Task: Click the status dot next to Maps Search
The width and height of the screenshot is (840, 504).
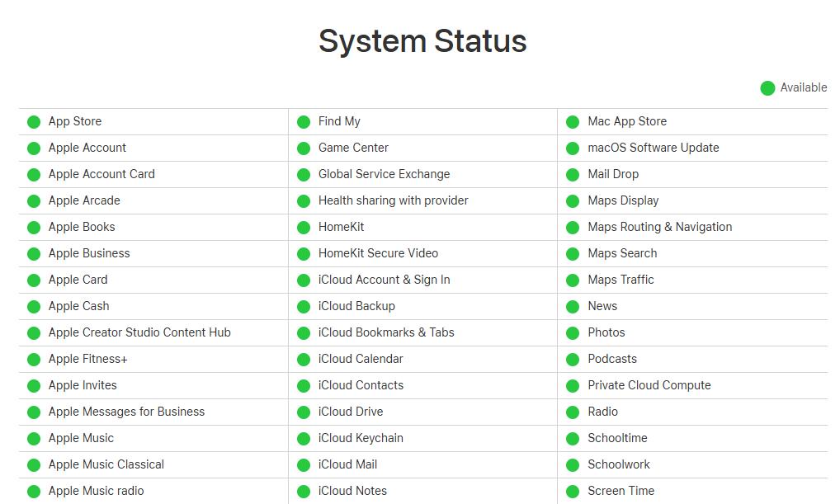Action: coord(573,254)
